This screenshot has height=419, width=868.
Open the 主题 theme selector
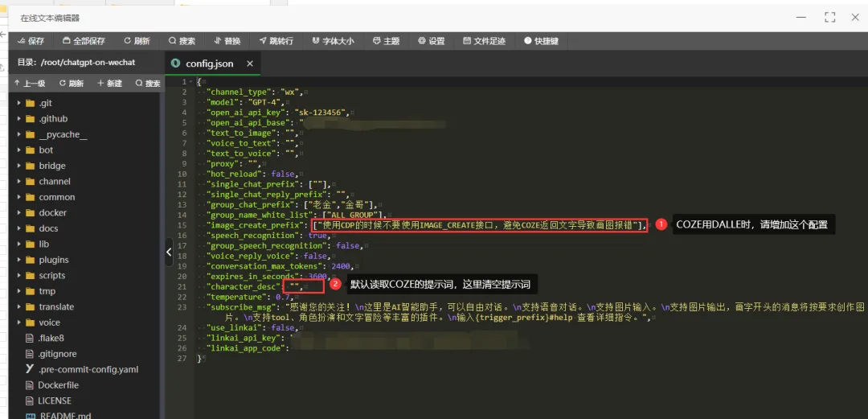tap(386, 41)
